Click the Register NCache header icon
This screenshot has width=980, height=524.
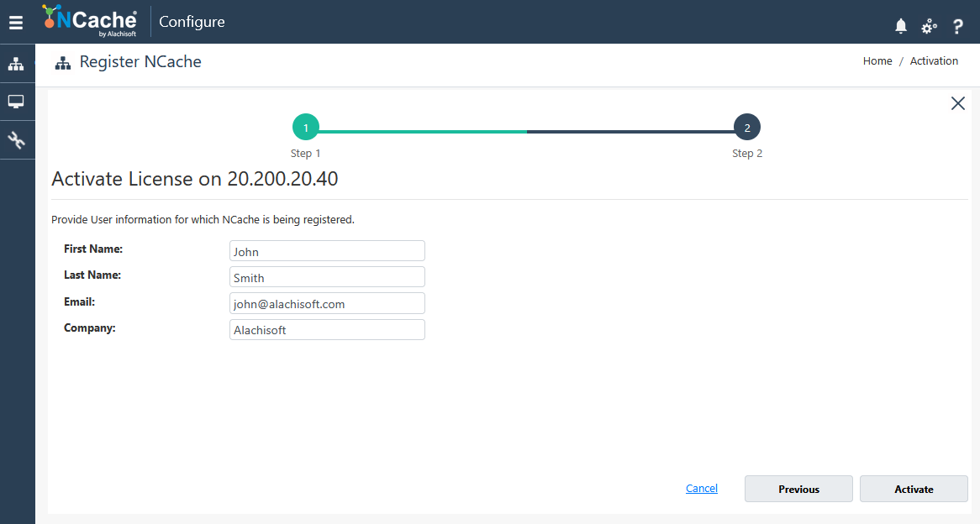63,63
